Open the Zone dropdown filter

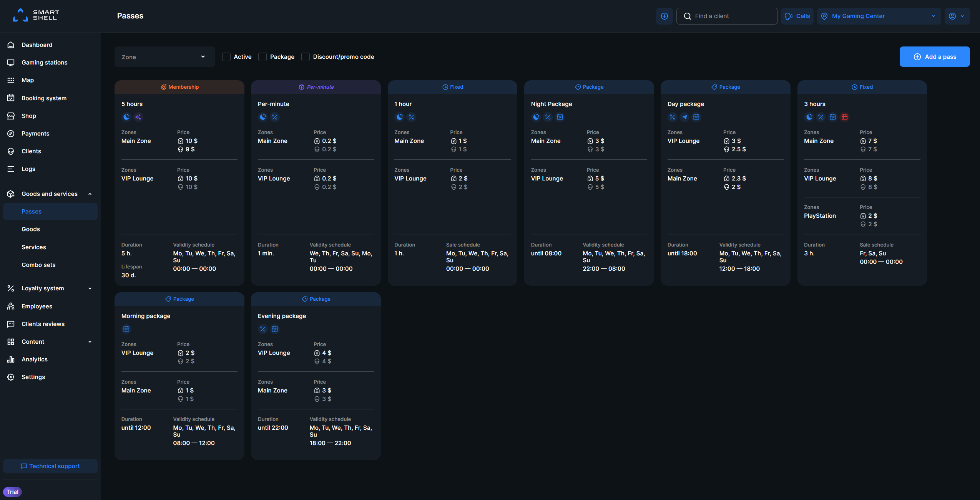pyautogui.click(x=164, y=56)
